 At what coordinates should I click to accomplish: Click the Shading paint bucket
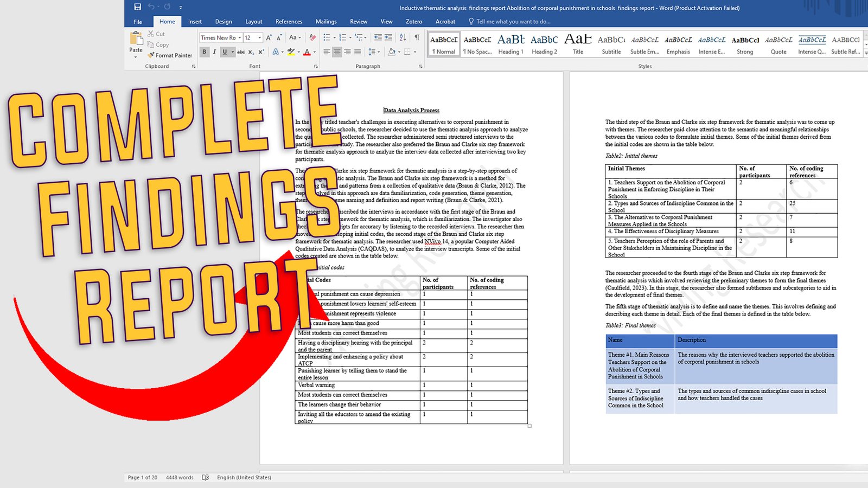click(x=391, y=52)
